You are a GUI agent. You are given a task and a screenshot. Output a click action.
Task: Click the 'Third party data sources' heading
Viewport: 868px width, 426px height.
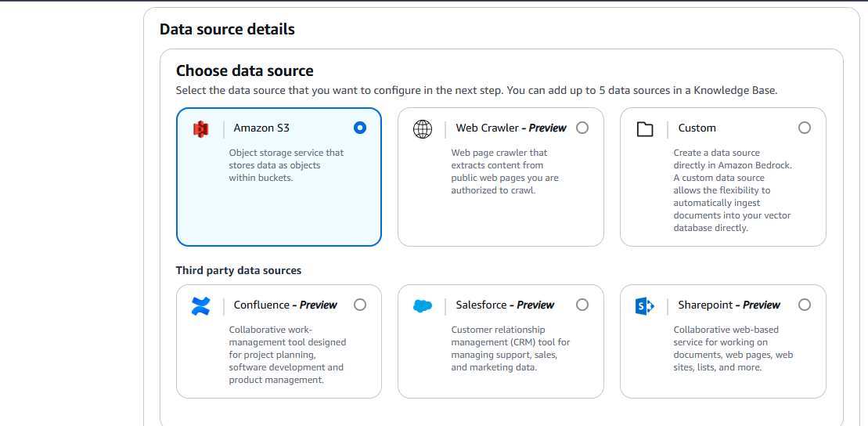(x=239, y=270)
